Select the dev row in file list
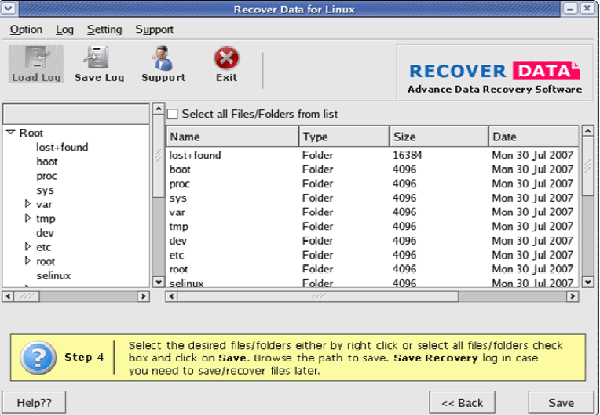 click(x=372, y=241)
